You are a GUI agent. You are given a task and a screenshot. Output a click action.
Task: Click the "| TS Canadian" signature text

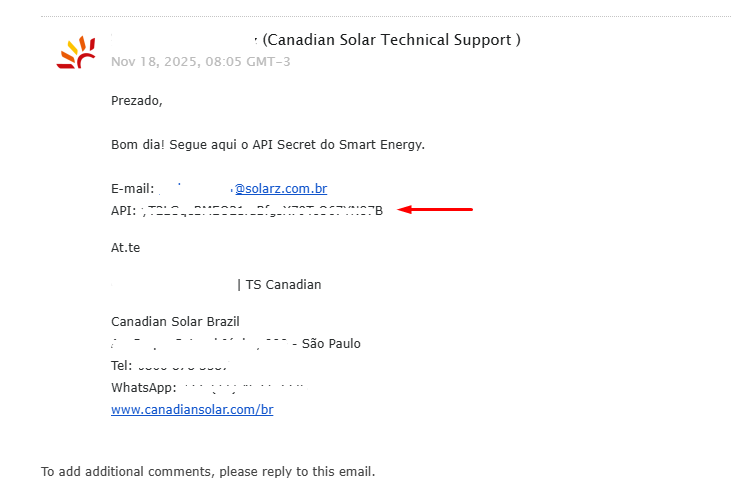(x=280, y=284)
